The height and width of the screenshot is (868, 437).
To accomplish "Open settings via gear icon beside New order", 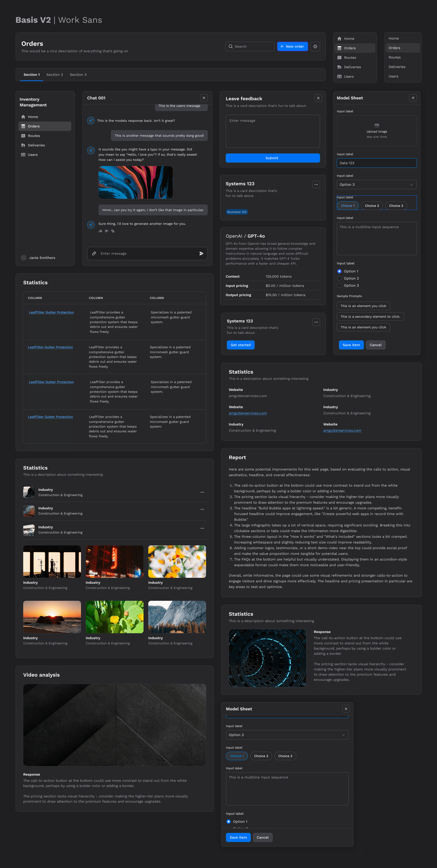I will pos(315,46).
